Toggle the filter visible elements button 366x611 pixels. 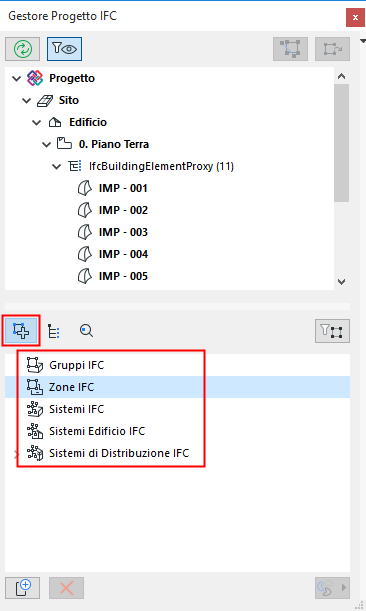coord(64,49)
